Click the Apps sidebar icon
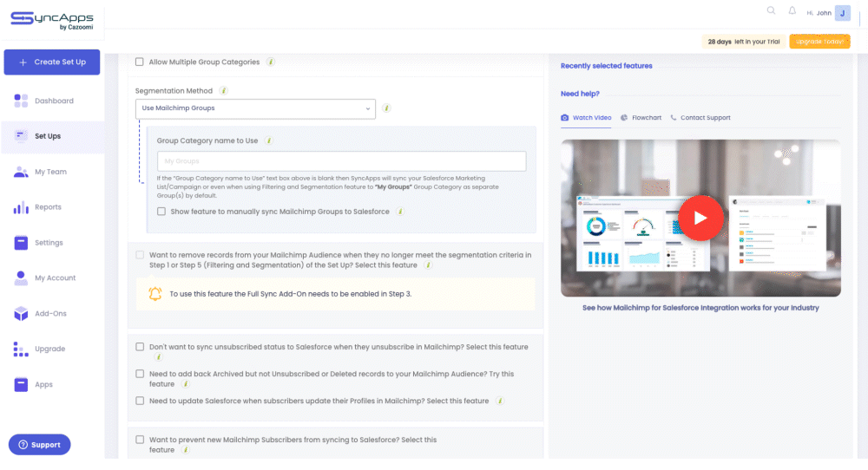868x470 pixels. click(21, 384)
